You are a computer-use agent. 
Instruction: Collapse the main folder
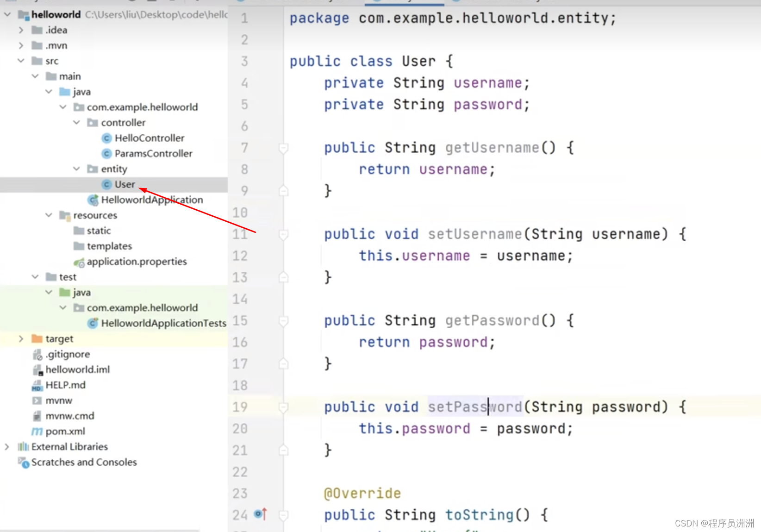[35, 76]
